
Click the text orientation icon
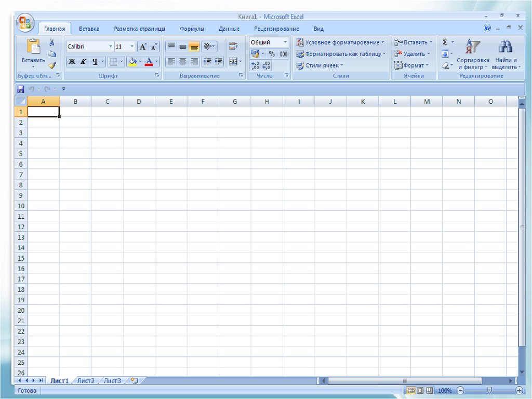pyautogui.click(x=209, y=46)
